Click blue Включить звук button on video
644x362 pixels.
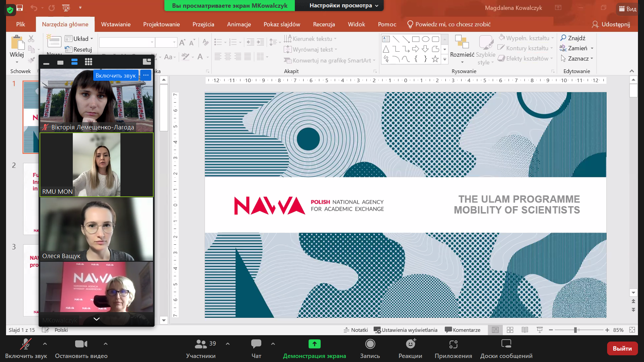click(x=116, y=75)
